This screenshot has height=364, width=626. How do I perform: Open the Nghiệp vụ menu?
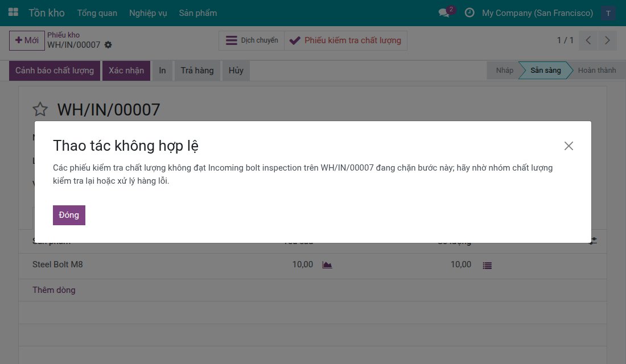click(148, 13)
